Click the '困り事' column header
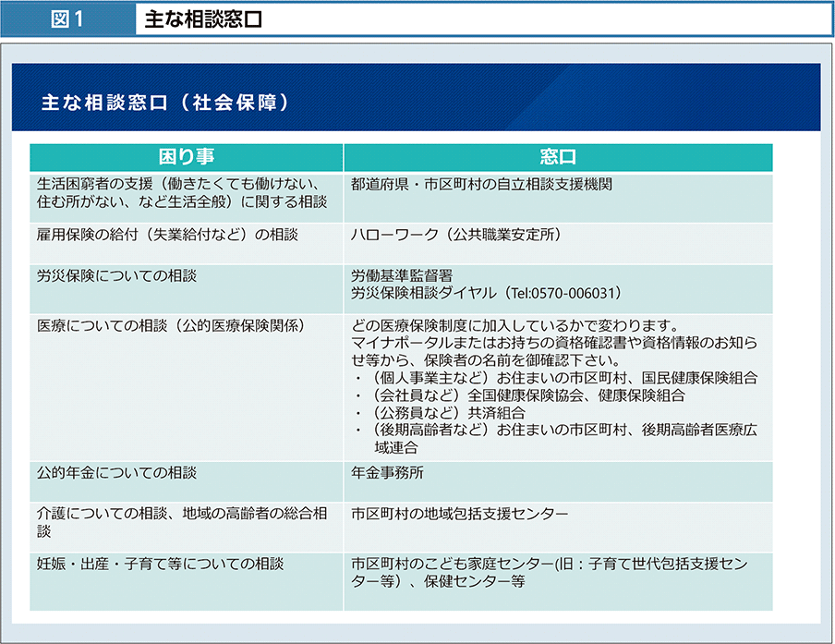The image size is (835, 644). click(x=187, y=156)
